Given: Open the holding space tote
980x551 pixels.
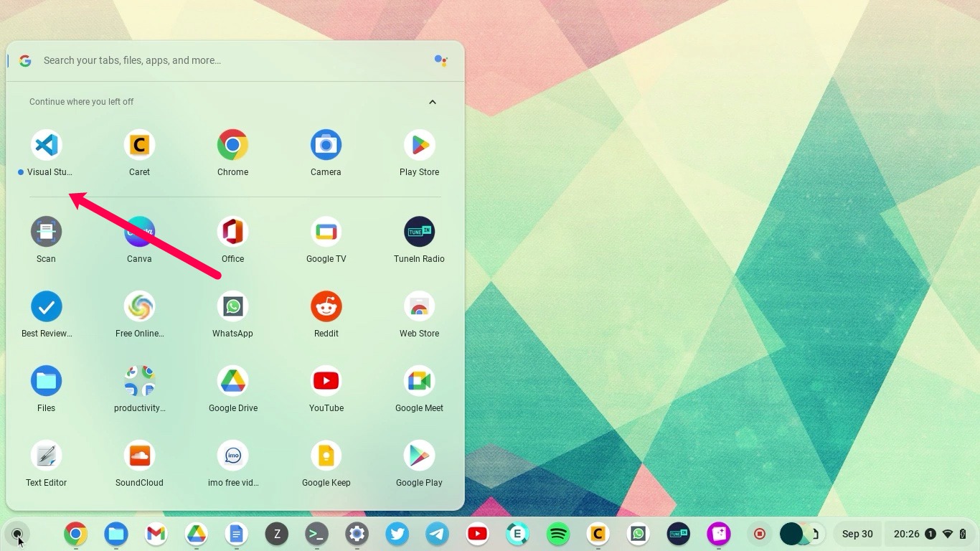Looking at the screenshot, I should [x=803, y=534].
